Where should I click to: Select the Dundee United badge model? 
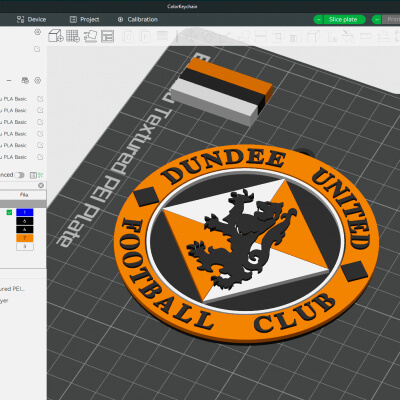[246, 245]
